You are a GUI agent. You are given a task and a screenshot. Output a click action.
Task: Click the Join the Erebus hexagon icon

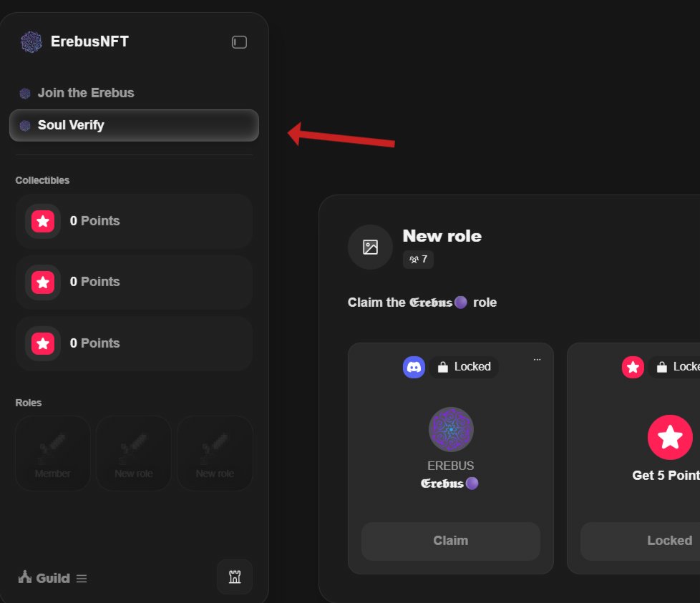(25, 93)
